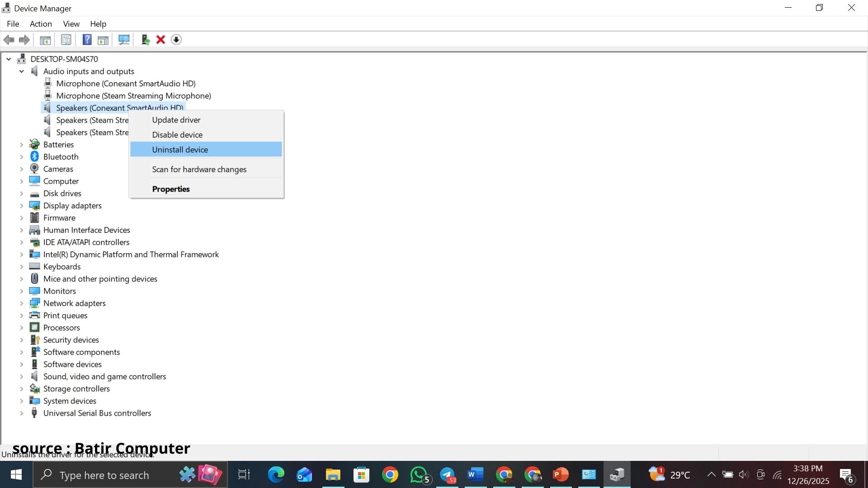Viewport: 868px width, 488px height.
Task: Click the Bluetooth category icon
Action: click(x=34, y=156)
